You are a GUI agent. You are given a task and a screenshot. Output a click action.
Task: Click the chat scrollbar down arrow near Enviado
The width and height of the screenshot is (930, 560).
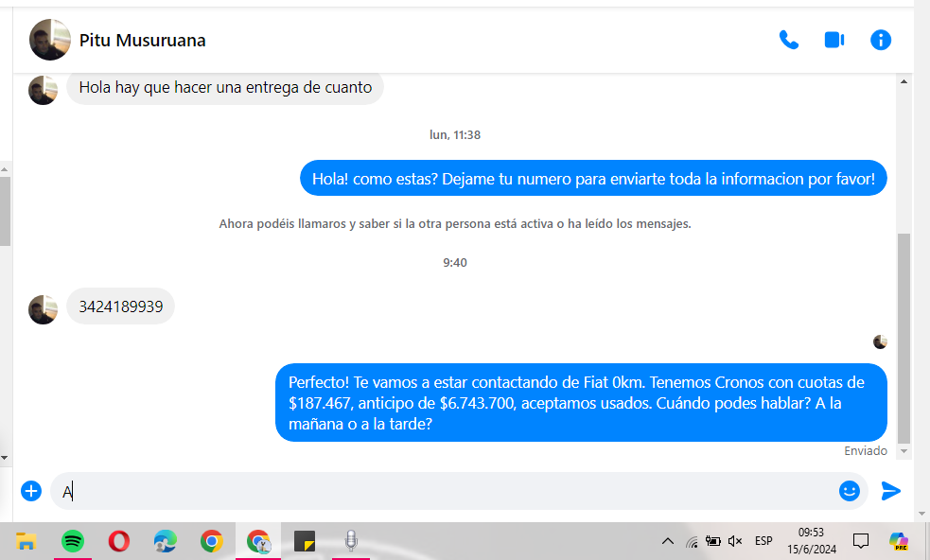coord(904,451)
